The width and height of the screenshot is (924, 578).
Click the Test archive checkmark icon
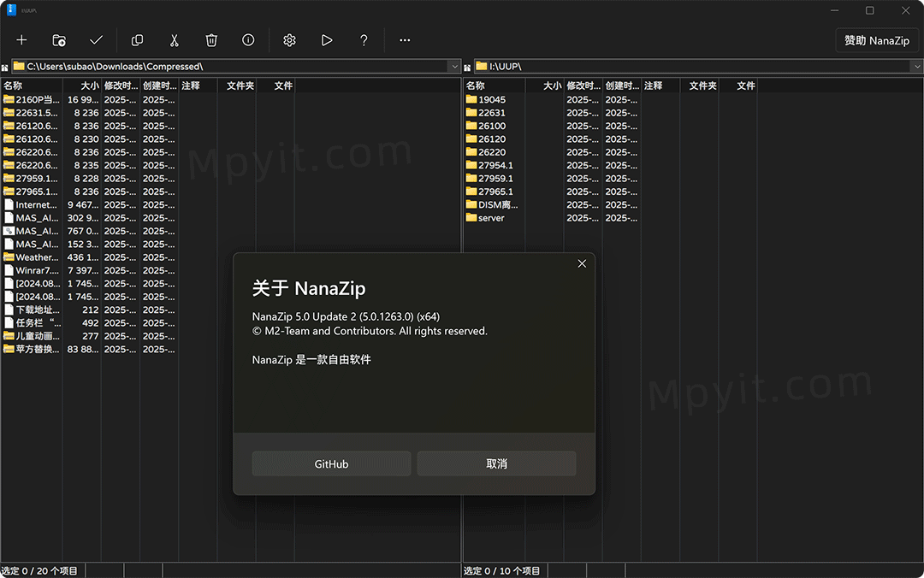point(96,40)
